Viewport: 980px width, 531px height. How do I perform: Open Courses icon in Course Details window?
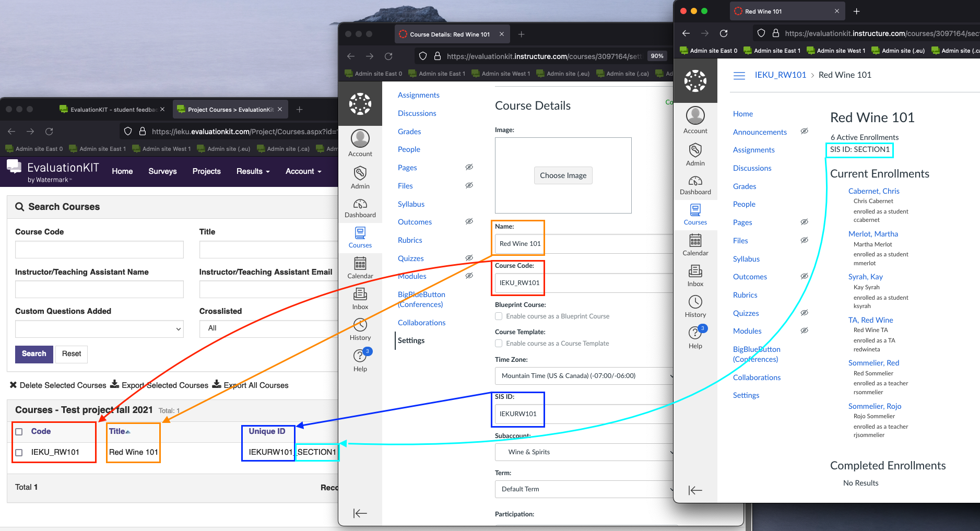(x=360, y=238)
